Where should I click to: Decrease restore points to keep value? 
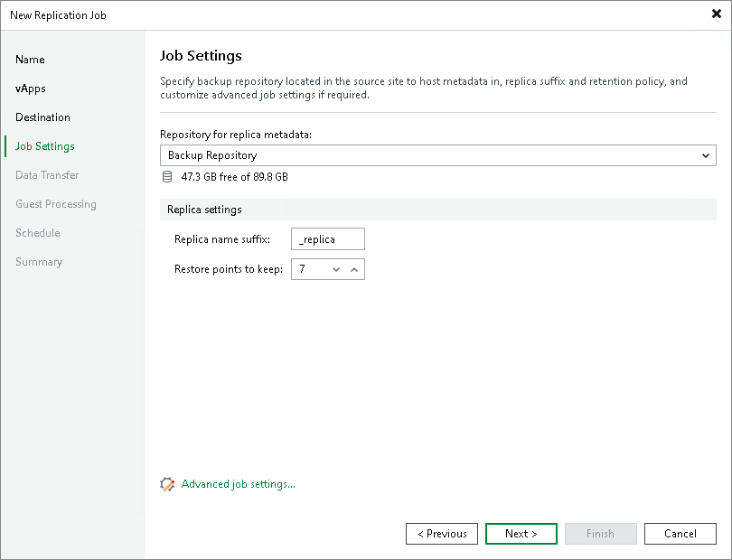click(x=336, y=269)
